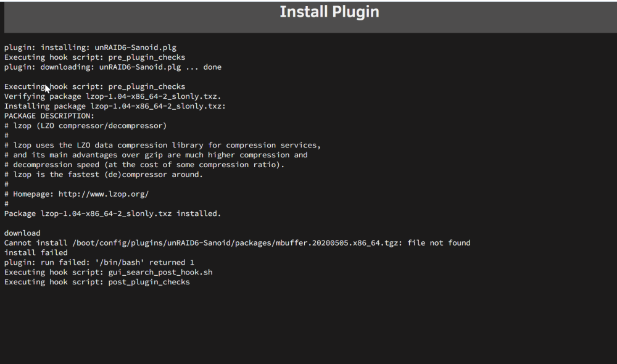Click the 'lzop uses the LZO data' line
The image size is (617, 364).
[162, 145]
